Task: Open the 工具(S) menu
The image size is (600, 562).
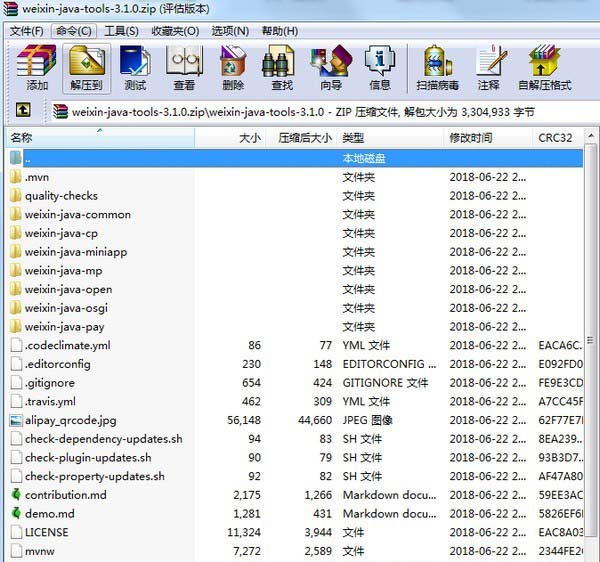Action: tap(121, 31)
